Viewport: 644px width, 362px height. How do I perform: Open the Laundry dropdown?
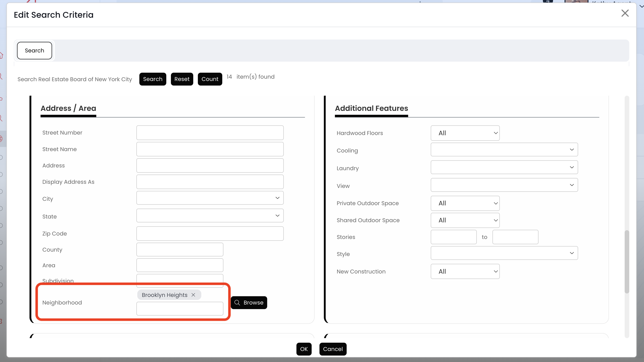pos(504,167)
